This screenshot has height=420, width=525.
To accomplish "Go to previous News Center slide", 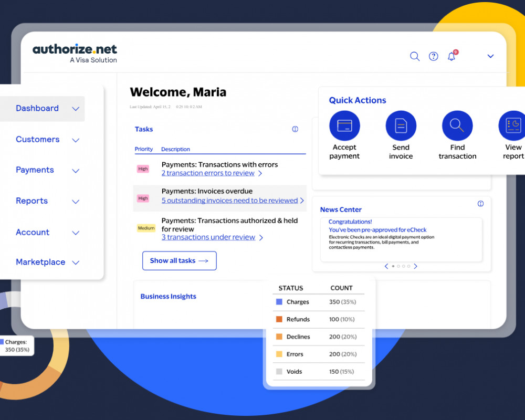I will (x=386, y=266).
